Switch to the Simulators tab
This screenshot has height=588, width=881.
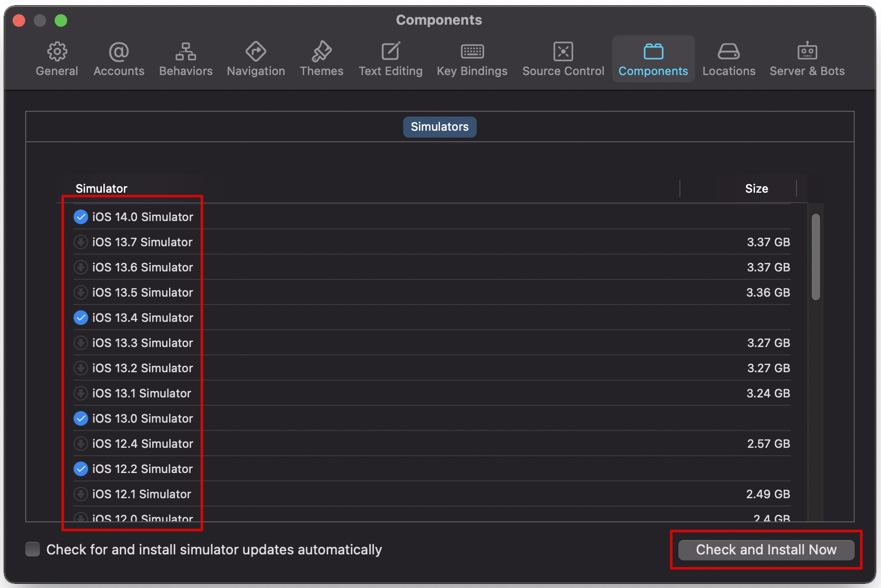[x=439, y=127]
